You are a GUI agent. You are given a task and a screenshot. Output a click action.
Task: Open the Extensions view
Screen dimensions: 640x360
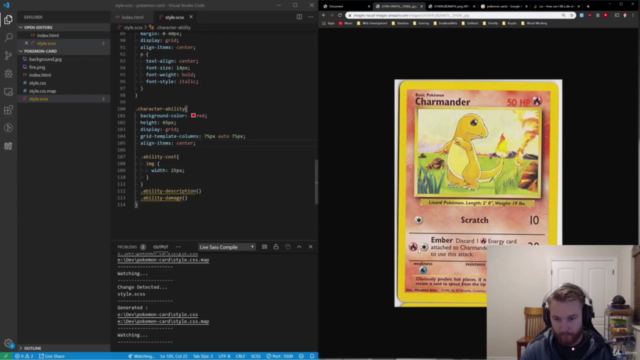(8, 110)
